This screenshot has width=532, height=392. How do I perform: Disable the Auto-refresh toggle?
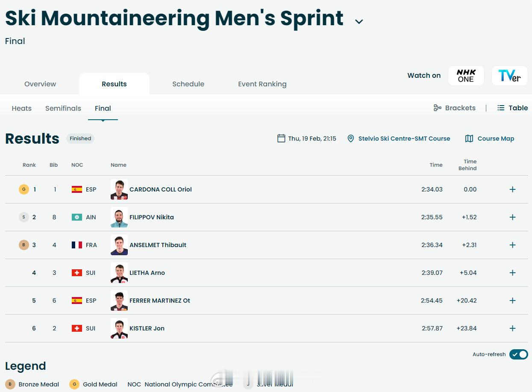(x=518, y=354)
